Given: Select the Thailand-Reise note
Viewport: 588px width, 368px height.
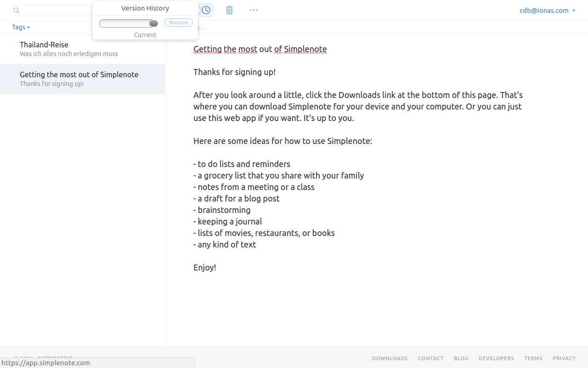Looking at the screenshot, I should tap(83, 49).
